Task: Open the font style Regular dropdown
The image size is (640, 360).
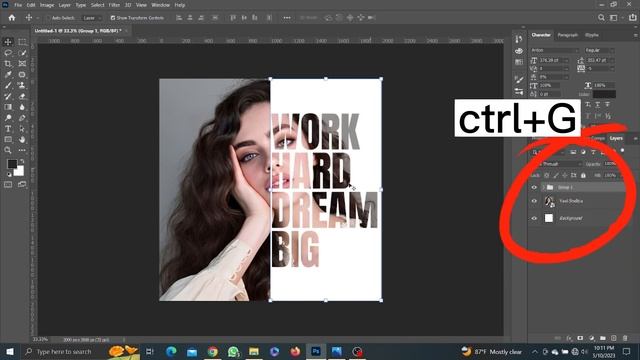Action: 599,50
